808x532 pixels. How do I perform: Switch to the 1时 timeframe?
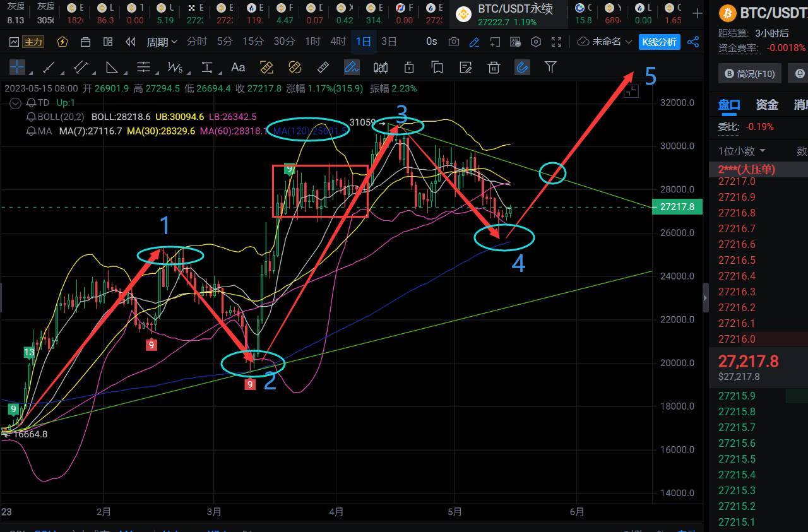(312, 42)
